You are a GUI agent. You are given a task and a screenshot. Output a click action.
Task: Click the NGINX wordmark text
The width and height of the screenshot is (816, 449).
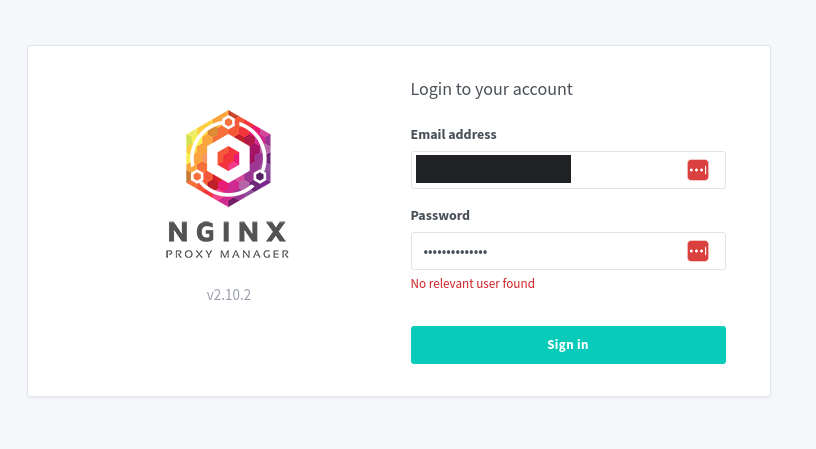227,232
